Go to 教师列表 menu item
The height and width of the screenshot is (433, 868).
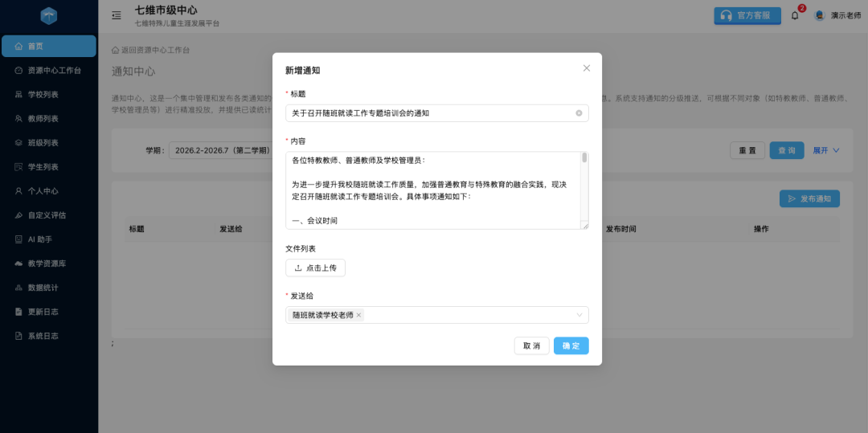(49, 118)
